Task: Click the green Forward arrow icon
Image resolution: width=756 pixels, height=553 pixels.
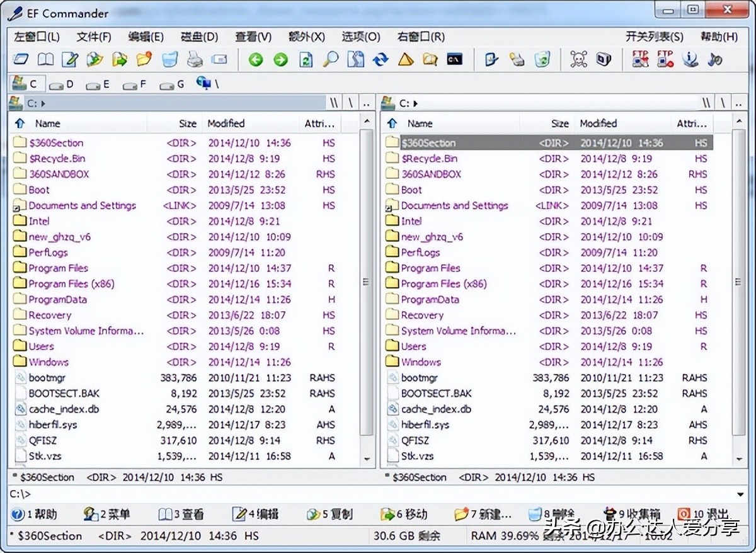Action: click(280, 60)
